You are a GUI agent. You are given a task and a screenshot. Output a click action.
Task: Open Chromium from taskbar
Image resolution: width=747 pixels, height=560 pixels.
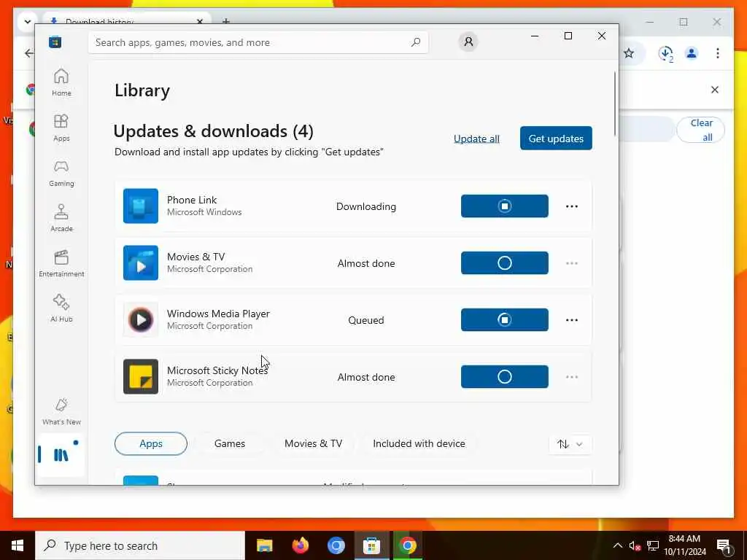point(336,545)
